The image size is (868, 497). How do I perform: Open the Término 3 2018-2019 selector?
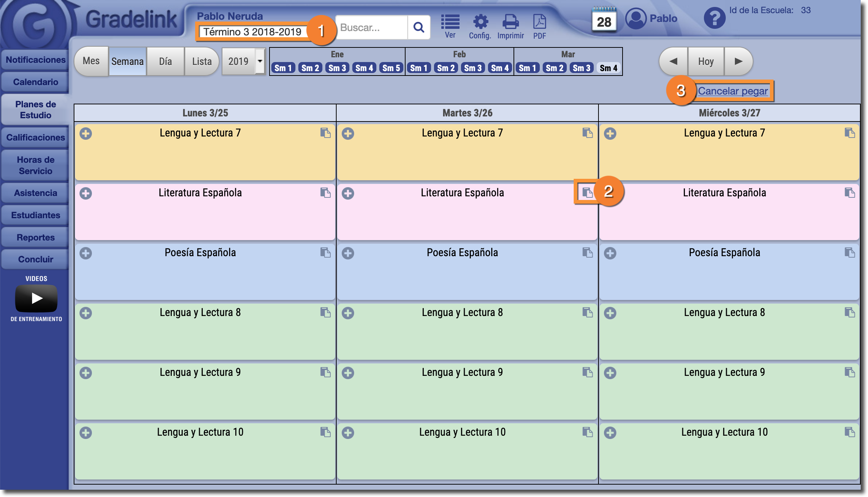pos(252,32)
